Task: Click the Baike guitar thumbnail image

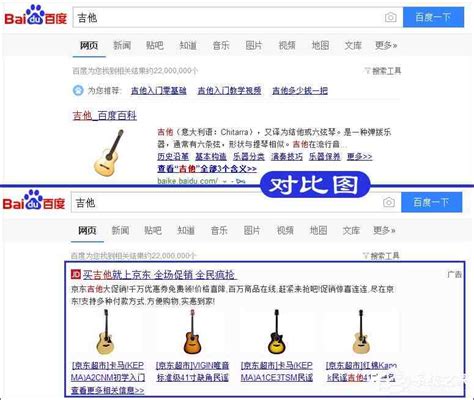Action: click(x=110, y=152)
